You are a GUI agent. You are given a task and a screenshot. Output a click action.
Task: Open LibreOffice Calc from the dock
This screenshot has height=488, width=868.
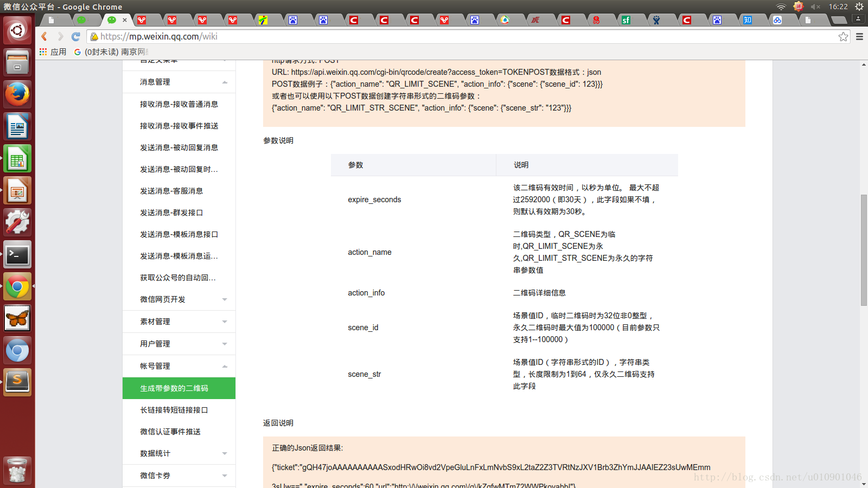pos(17,158)
